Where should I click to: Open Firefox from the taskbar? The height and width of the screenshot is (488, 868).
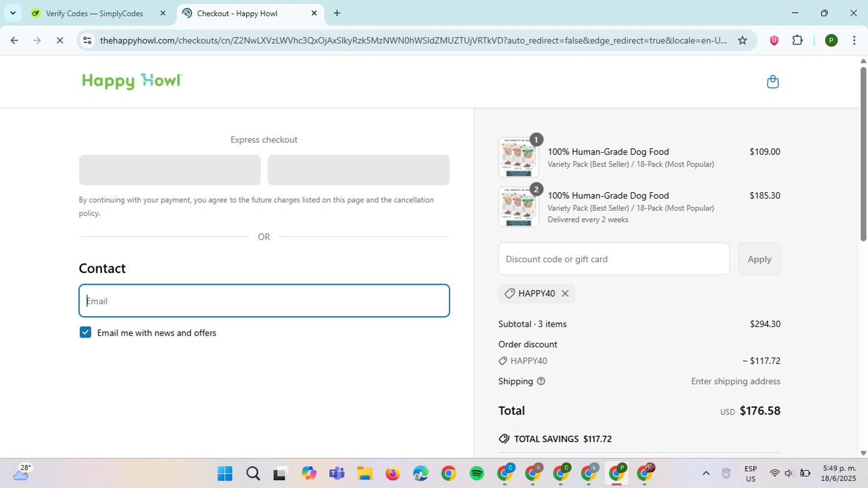[x=393, y=474]
